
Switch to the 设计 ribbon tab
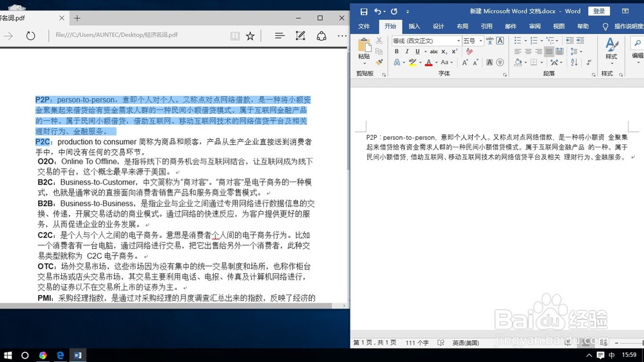pos(438,26)
